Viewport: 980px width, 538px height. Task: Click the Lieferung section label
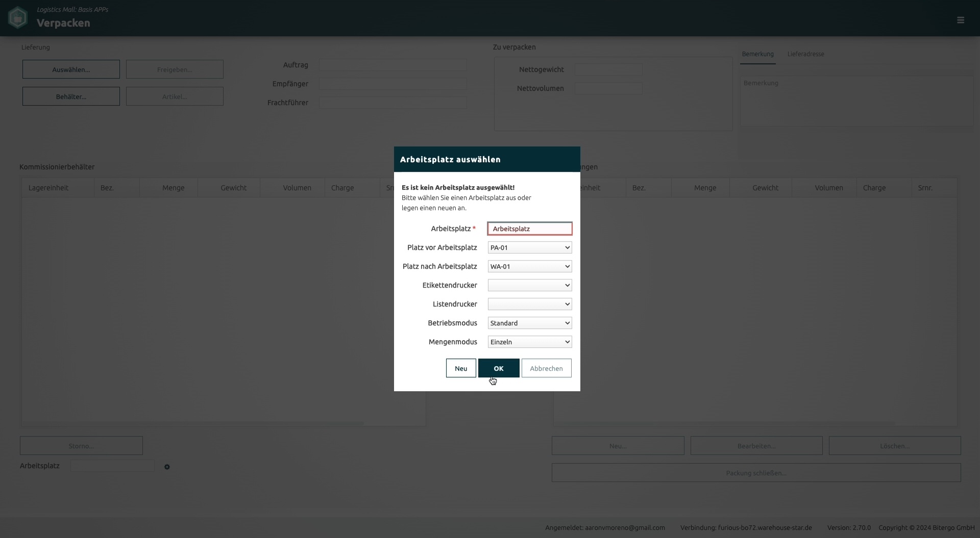[x=36, y=47]
